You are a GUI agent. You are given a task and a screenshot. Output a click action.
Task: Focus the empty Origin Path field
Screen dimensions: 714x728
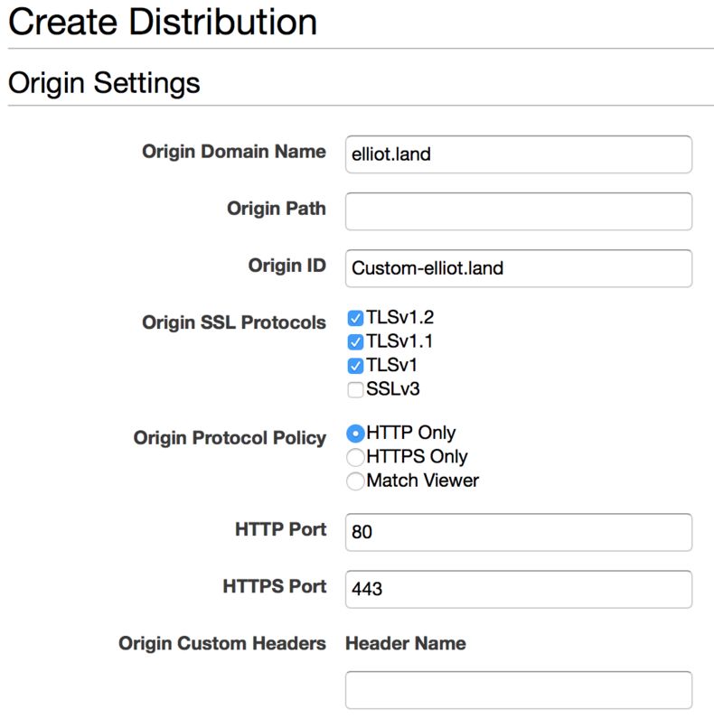(518, 211)
